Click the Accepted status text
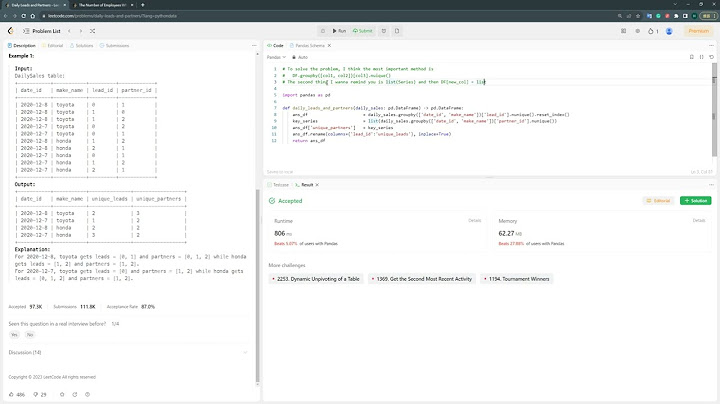Image resolution: width=720 pixels, height=404 pixels. 290,201
